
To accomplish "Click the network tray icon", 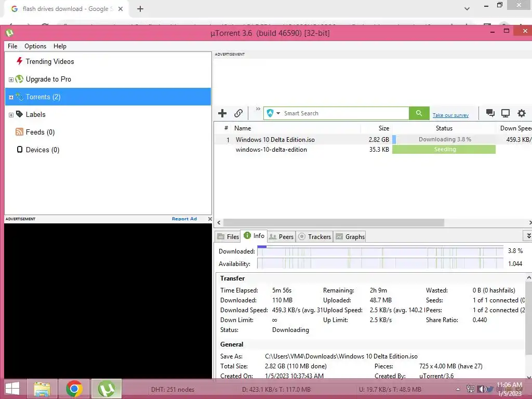I will [x=471, y=389].
